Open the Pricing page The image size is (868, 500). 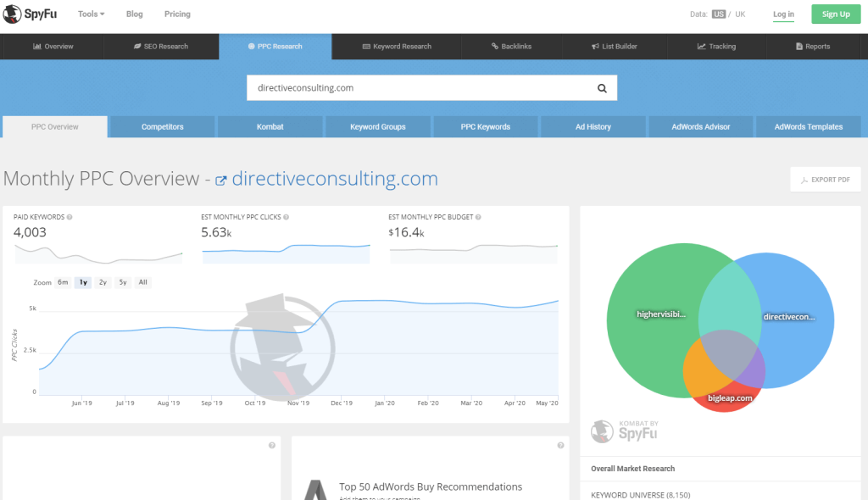tap(177, 14)
